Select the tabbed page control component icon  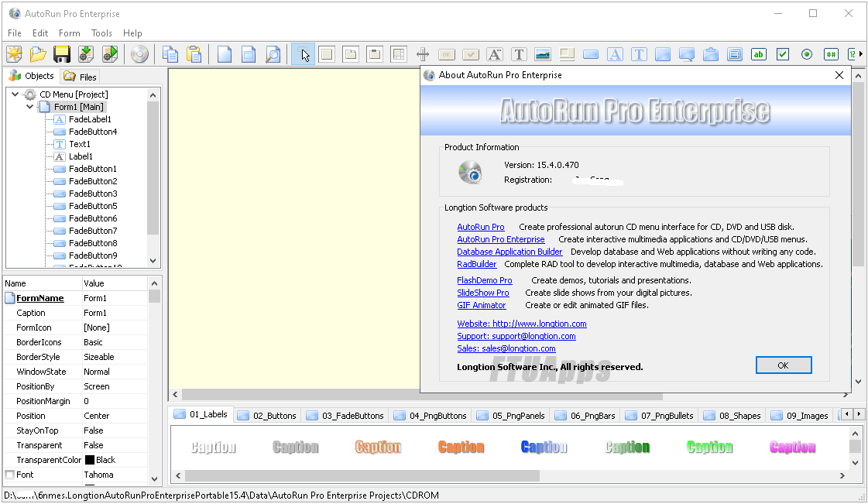(351, 54)
